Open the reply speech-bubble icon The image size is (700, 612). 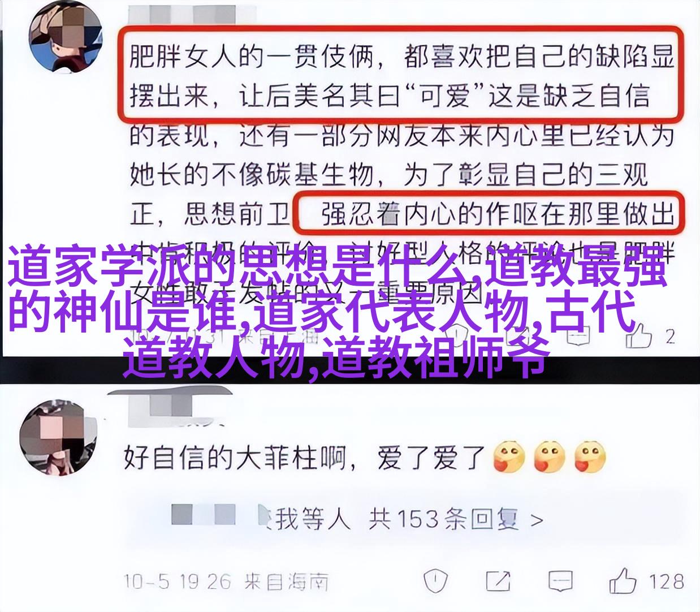[x=560, y=581]
